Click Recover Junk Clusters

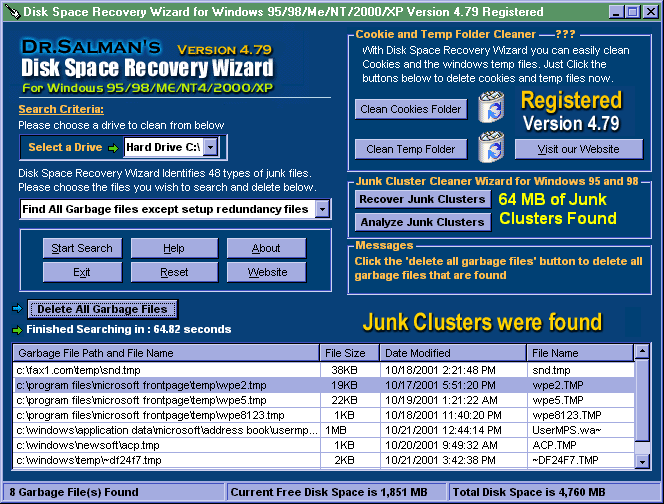click(423, 199)
